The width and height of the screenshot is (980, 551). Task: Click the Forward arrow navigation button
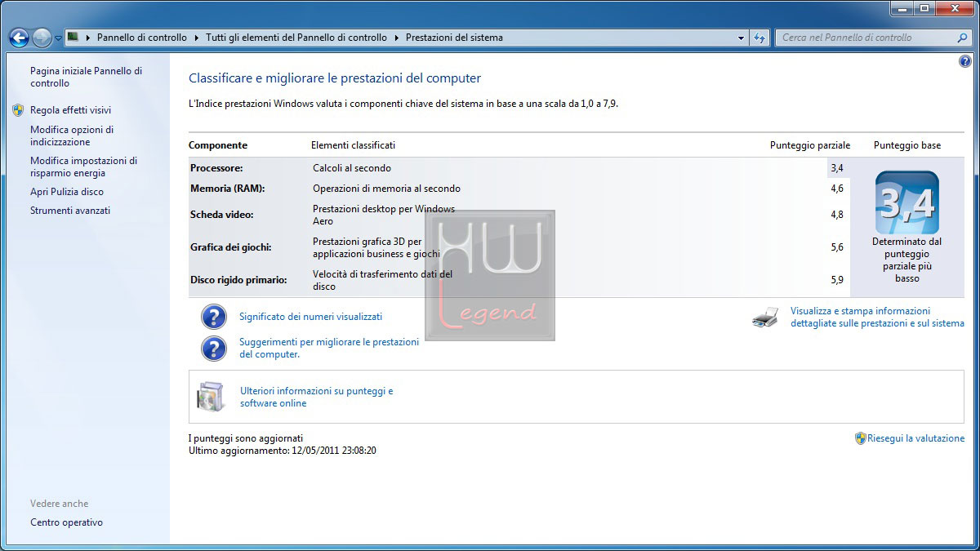point(42,38)
